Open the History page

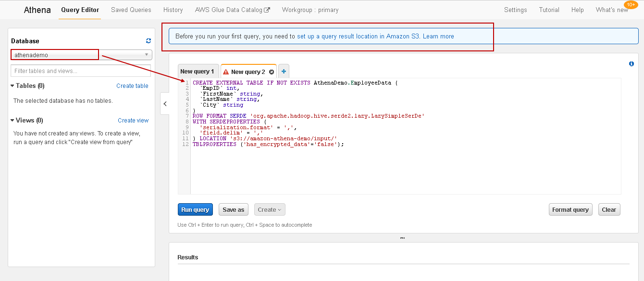pyautogui.click(x=173, y=9)
